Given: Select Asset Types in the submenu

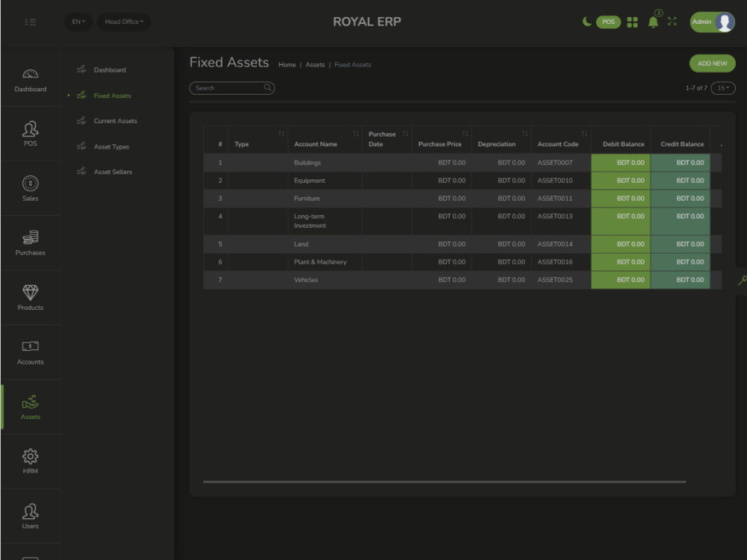Looking at the screenshot, I should click(111, 146).
